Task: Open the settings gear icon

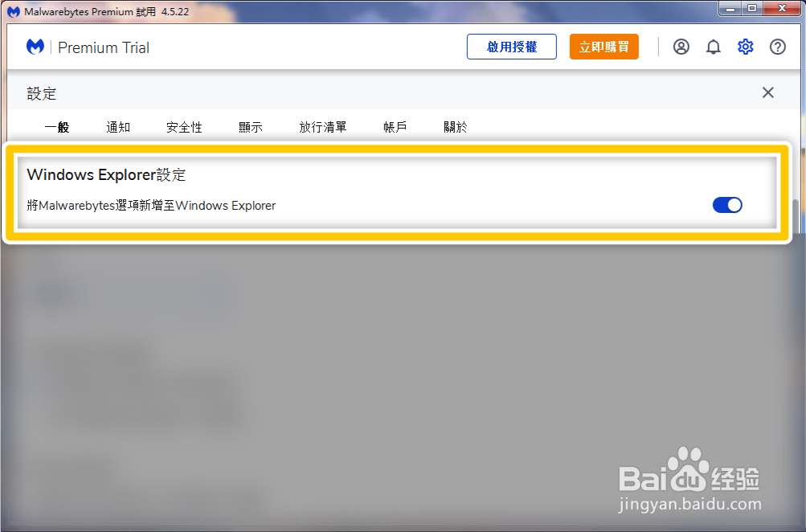Action: (x=746, y=47)
